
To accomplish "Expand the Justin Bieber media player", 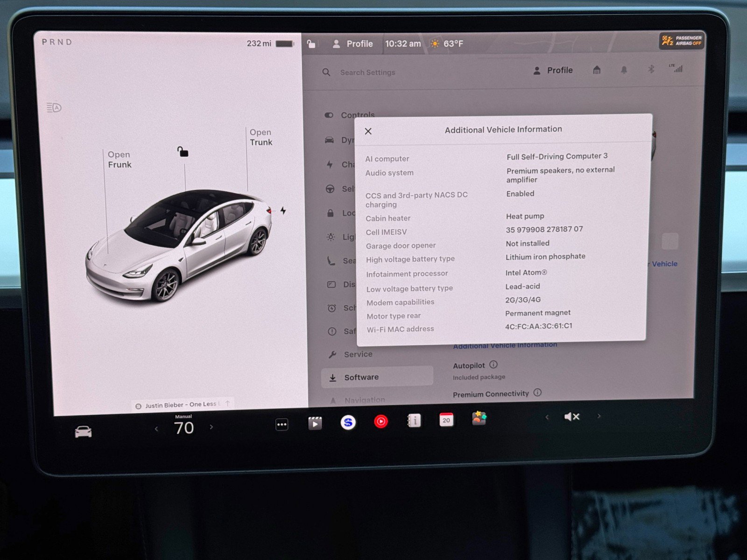I will pos(226,403).
